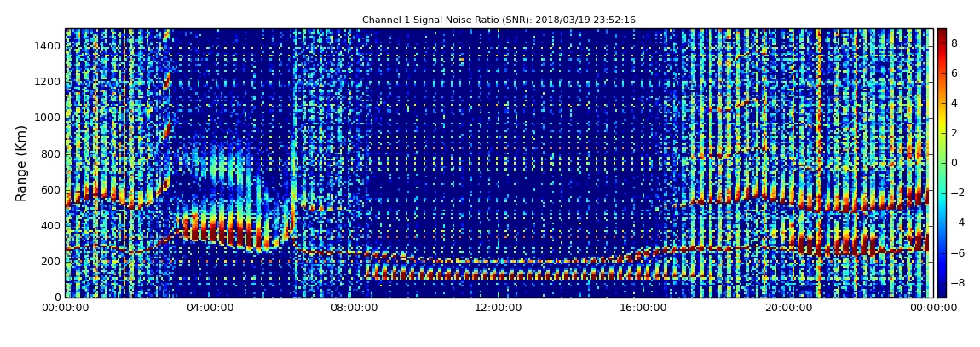Click the green middle of the colorbar
The width and height of the screenshot is (980, 347).
942,163
